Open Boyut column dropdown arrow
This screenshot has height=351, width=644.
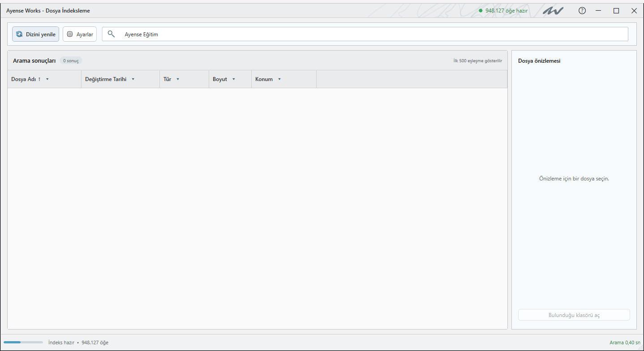(x=234, y=79)
